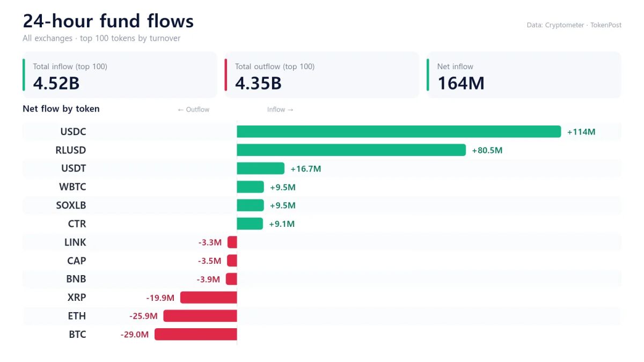
Task: Click the red CAP outflow bar
Action: pos(232,261)
